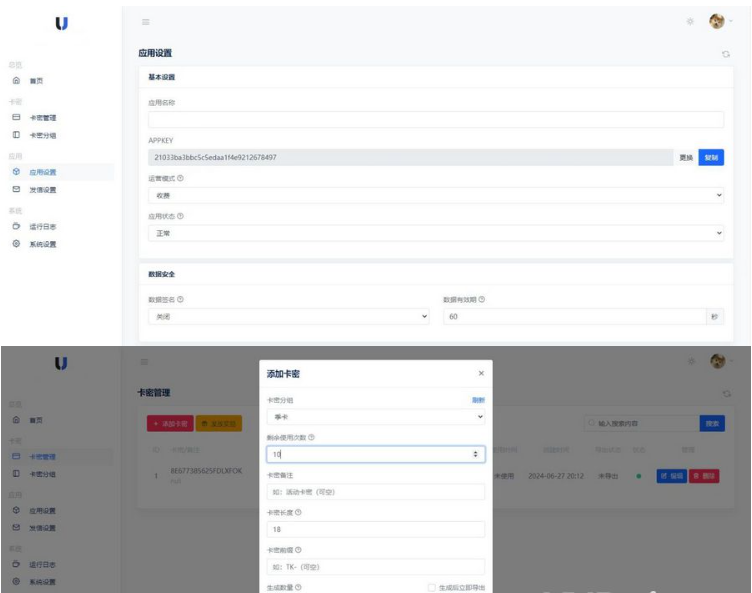Click the 刷新 link in the 添加卡密 dialog
752x593 pixels.
pyautogui.click(x=477, y=399)
